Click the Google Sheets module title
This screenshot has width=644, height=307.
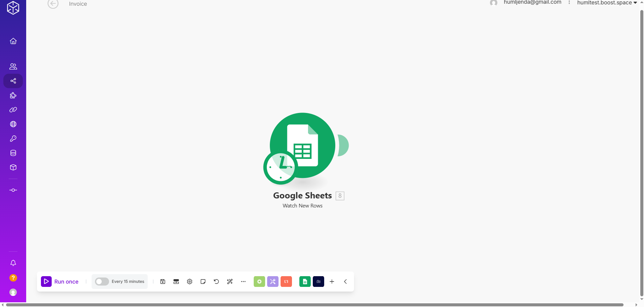(302, 195)
